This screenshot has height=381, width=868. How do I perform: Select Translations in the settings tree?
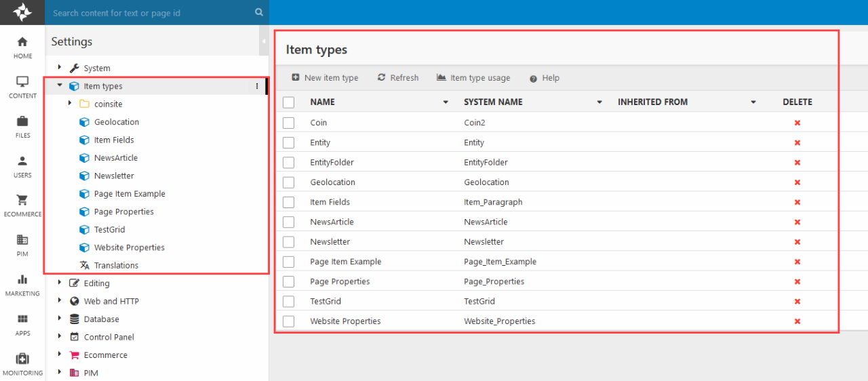click(x=116, y=266)
